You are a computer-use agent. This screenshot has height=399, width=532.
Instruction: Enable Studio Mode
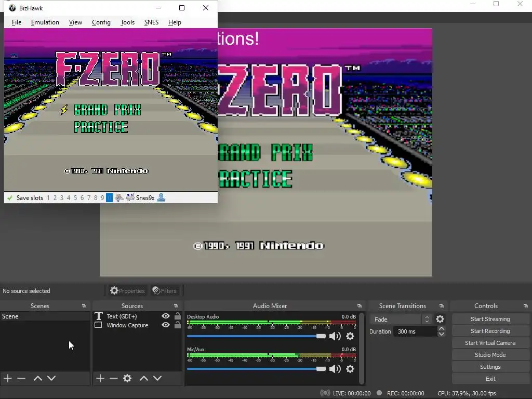click(490, 355)
